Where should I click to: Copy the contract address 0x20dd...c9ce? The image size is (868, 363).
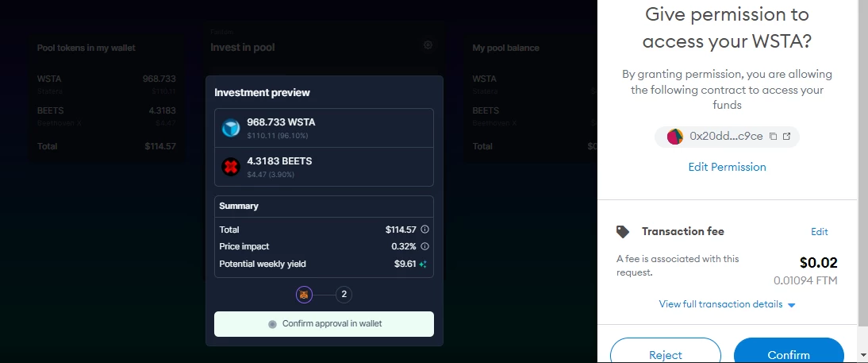click(x=774, y=137)
